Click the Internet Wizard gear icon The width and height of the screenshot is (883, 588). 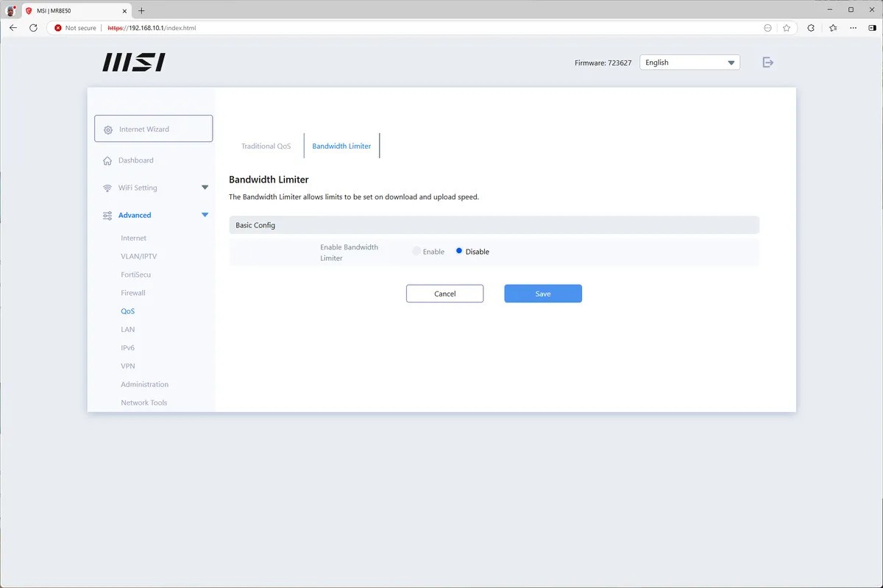click(108, 130)
